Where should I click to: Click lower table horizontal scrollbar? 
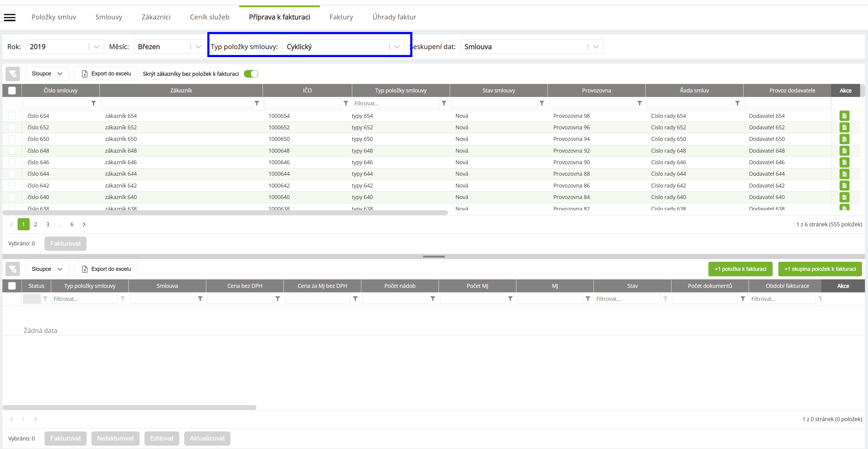pyautogui.click(x=130, y=408)
